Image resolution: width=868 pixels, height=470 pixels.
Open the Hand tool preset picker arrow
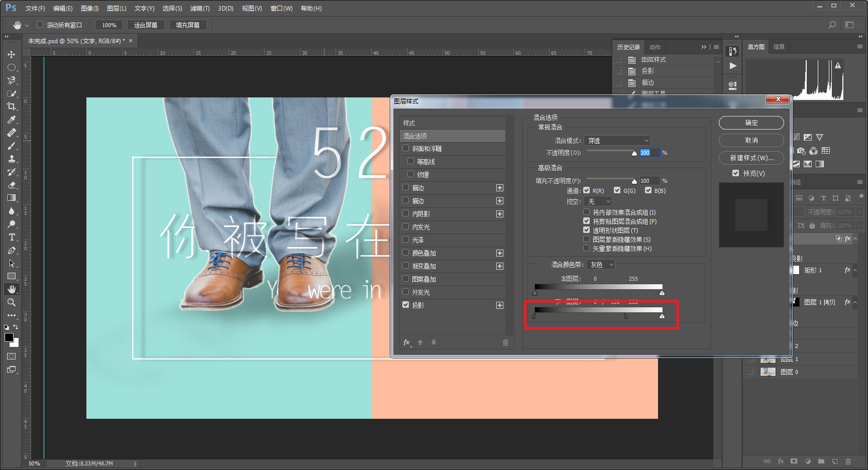(x=27, y=25)
